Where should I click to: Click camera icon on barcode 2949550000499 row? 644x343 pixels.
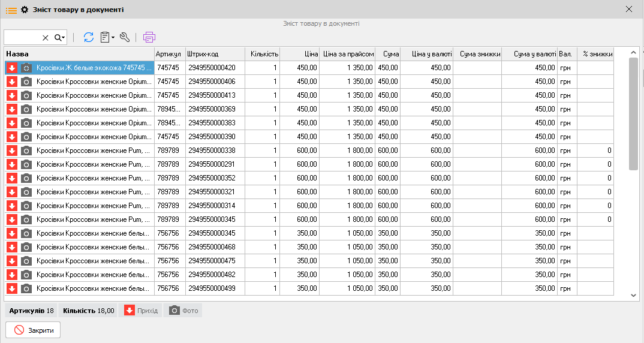pyautogui.click(x=26, y=288)
